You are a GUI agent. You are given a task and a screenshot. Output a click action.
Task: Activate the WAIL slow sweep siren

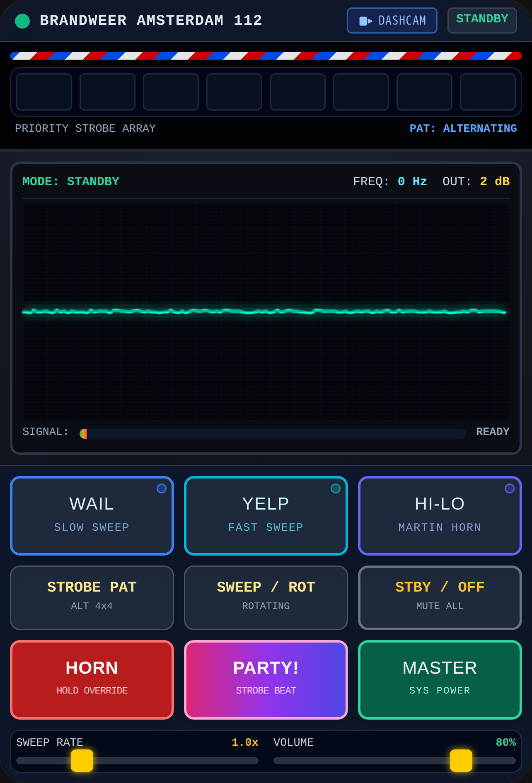[92, 516]
